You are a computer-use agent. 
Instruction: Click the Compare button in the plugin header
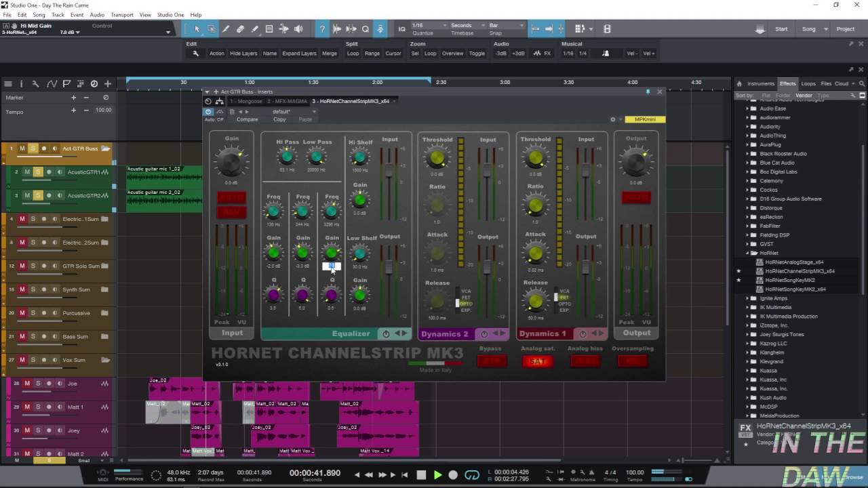[247, 119]
